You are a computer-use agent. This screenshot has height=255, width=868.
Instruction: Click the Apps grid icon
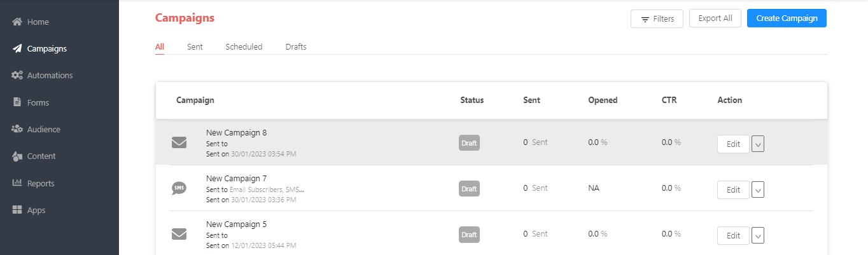coord(17,210)
